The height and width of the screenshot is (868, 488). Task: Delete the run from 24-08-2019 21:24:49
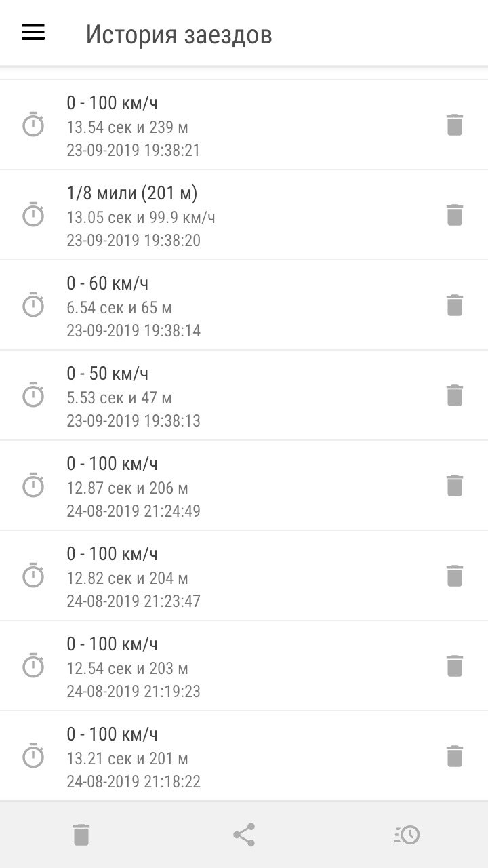[x=454, y=486]
